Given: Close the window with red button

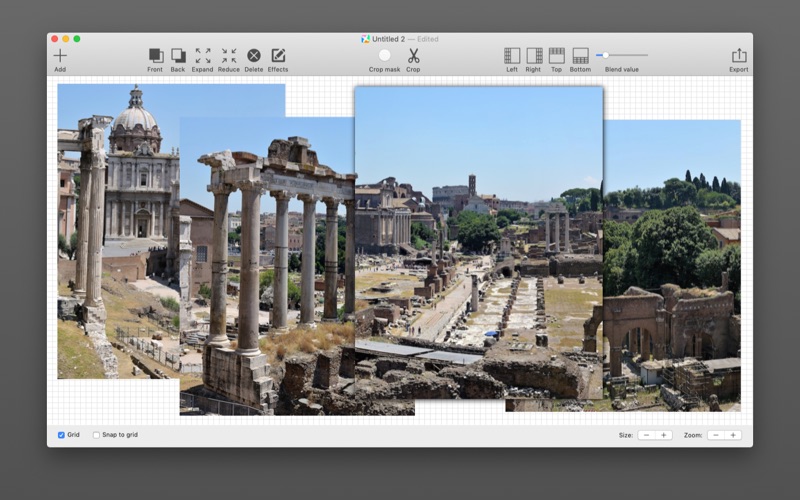Looking at the screenshot, I should (55, 39).
